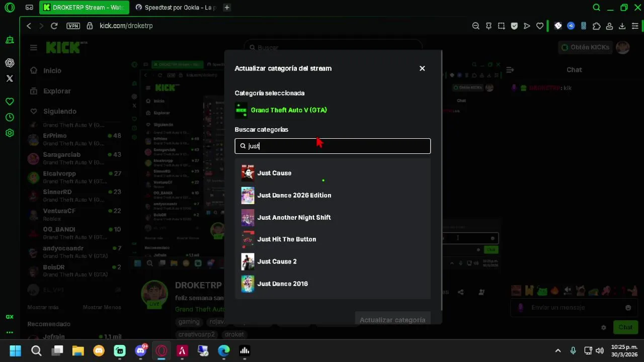Open the Opera GX main menu logo

point(9,8)
